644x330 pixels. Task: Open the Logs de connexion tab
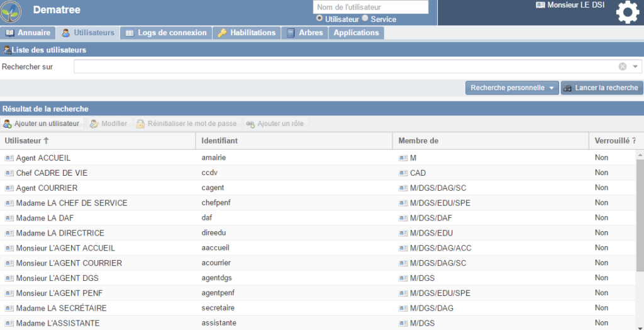166,33
